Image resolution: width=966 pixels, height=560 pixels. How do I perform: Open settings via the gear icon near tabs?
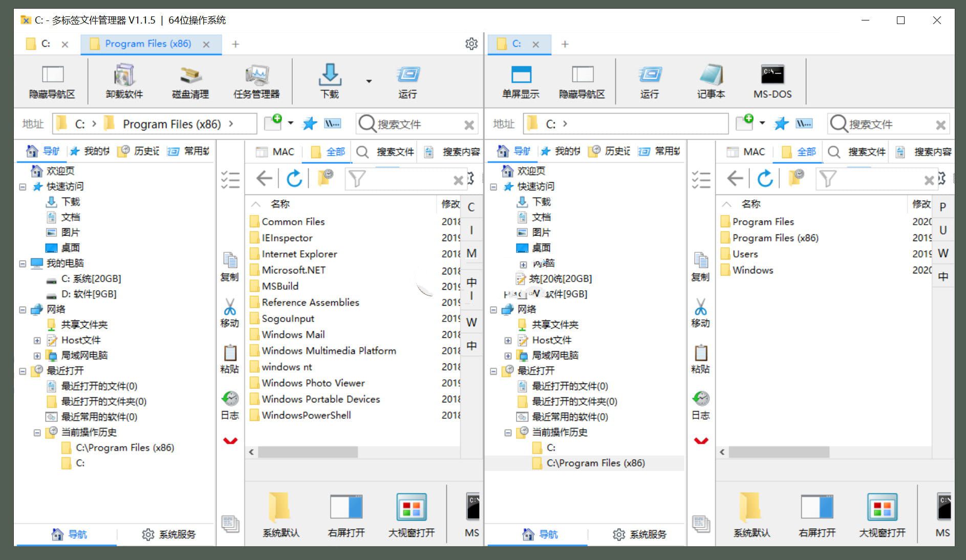(471, 44)
